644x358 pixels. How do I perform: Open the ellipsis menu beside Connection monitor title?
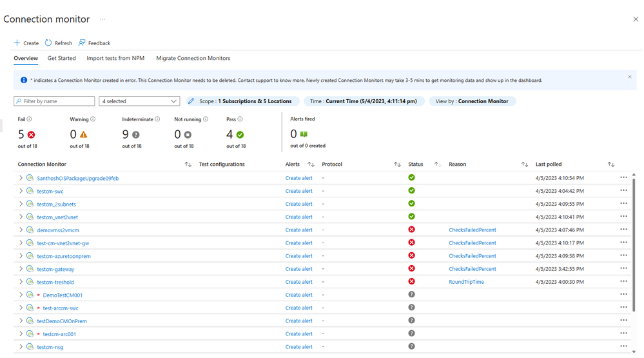102,19
